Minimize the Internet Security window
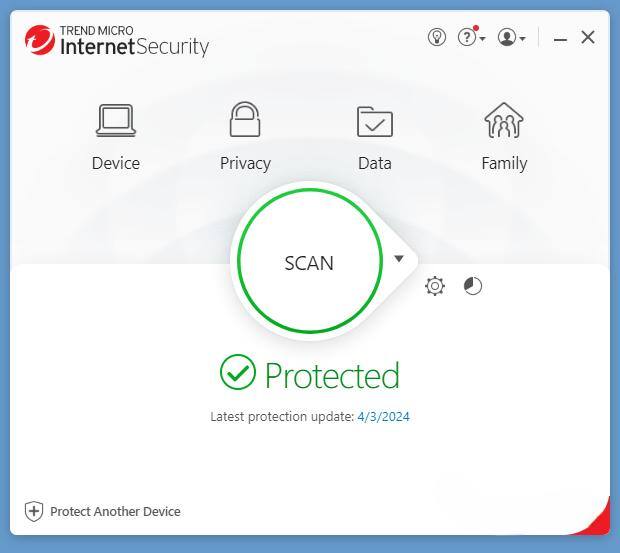Image resolution: width=620 pixels, height=553 pixels. tap(560, 38)
